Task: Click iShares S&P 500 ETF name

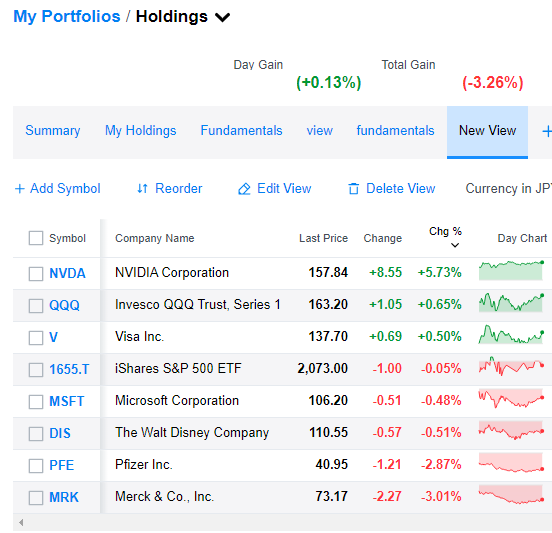Action: [x=178, y=369]
